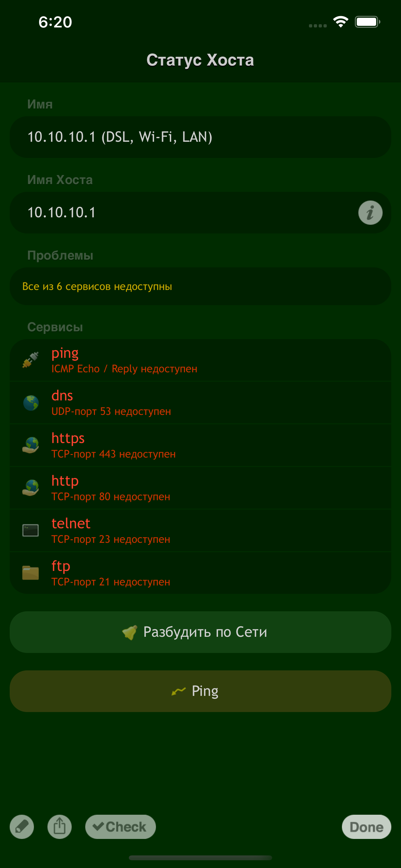This screenshot has width=401, height=868.
Task: Open the share icon in bottom toolbar
Action: click(60, 827)
